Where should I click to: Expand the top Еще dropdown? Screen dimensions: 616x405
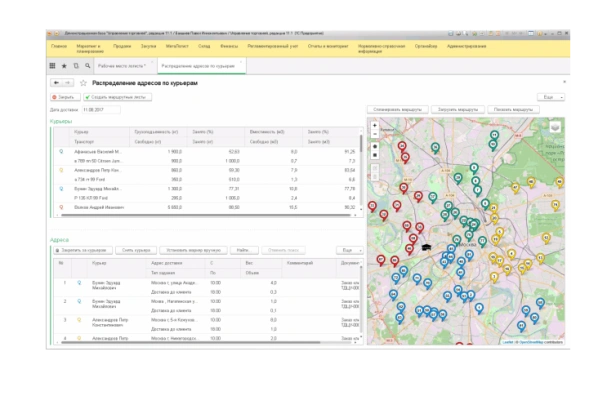(551, 97)
